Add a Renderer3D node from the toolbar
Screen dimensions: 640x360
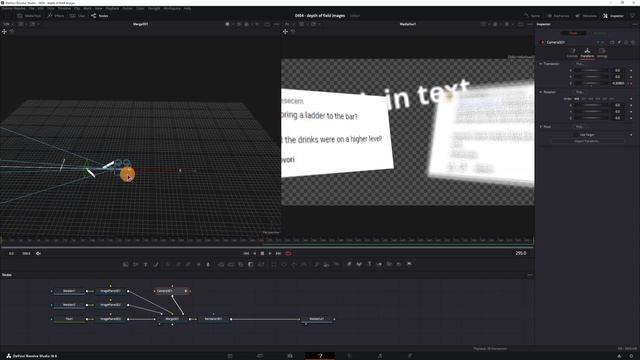pyautogui.click(x=409, y=264)
